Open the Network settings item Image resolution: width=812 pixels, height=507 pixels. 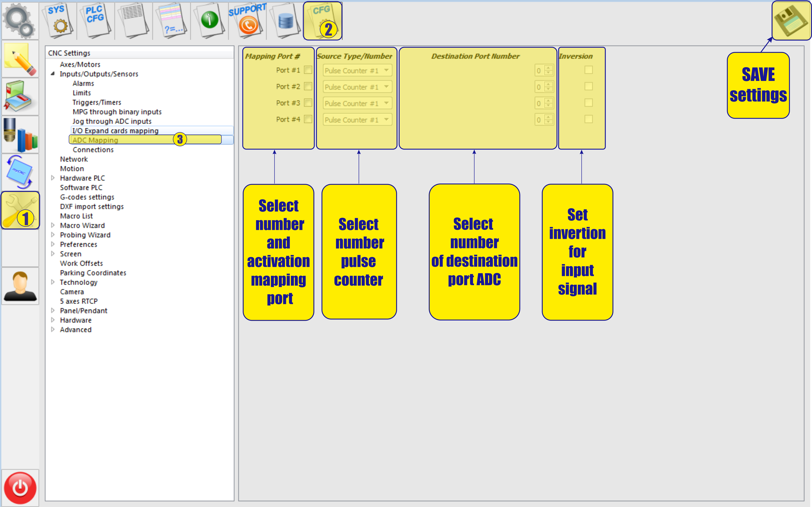point(74,159)
